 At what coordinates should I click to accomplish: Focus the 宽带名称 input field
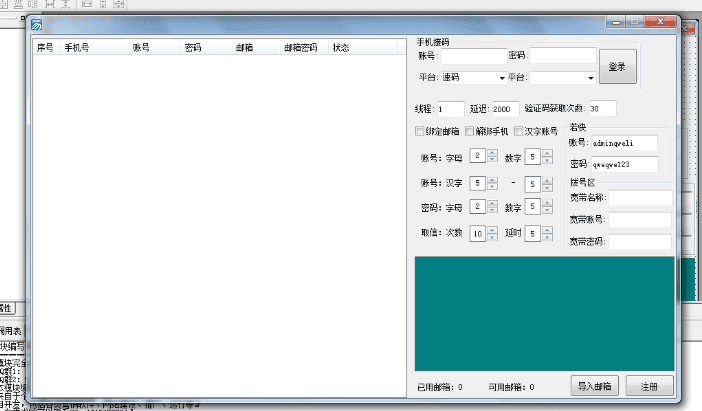click(x=640, y=197)
